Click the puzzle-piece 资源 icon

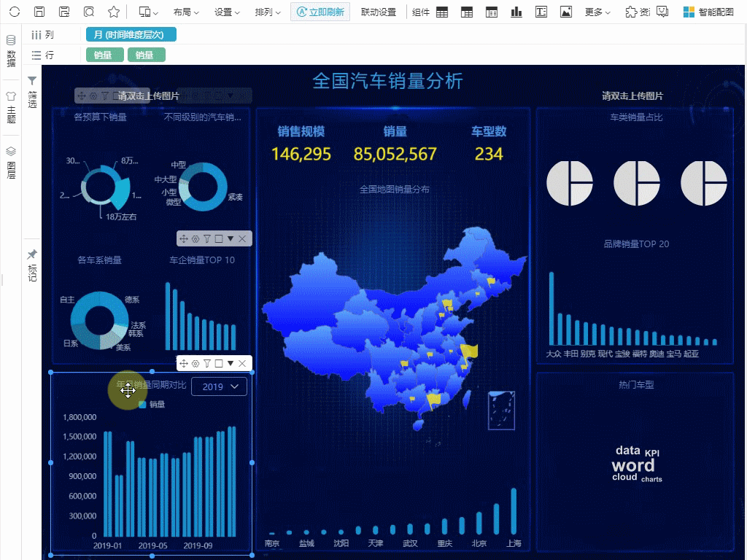coord(637,12)
